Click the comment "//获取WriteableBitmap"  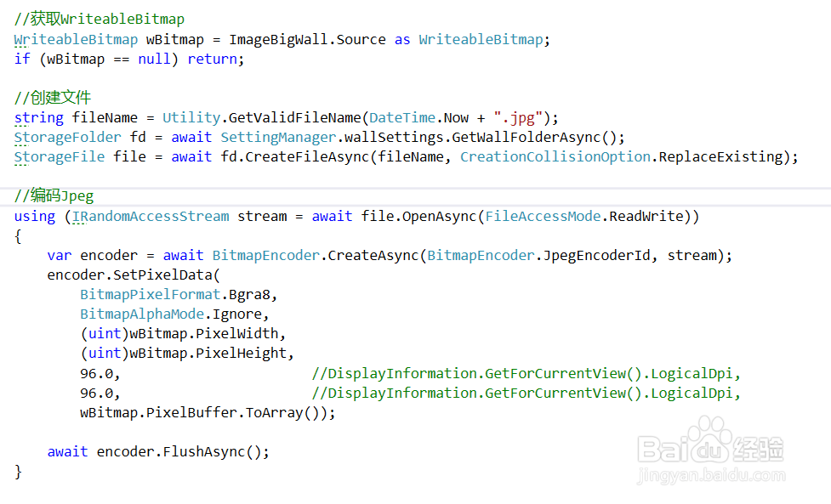click(x=100, y=19)
